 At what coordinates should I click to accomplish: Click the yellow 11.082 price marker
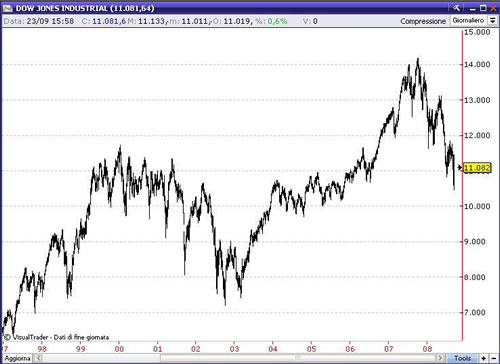477,168
